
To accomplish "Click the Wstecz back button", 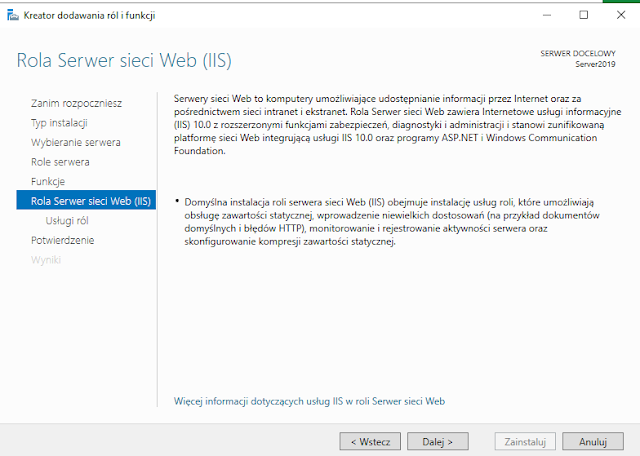I will [x=370, y=442].
